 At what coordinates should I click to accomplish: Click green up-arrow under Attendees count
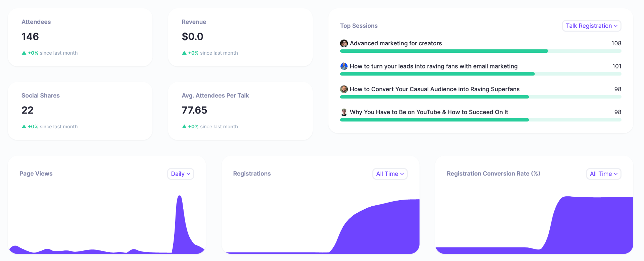tap(24, 53)
